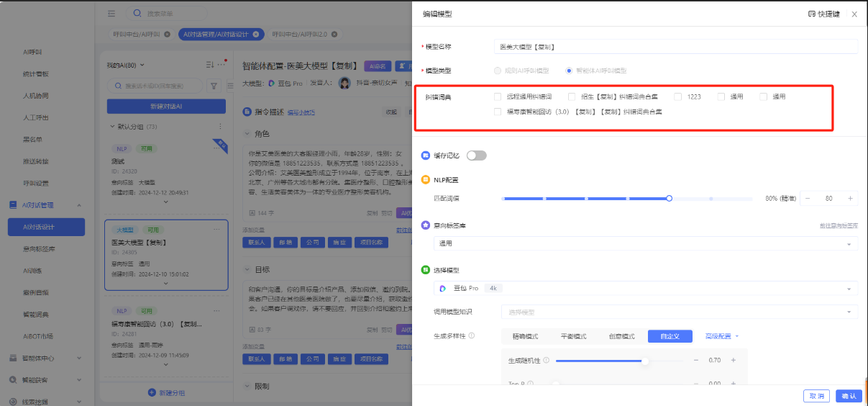
Task: Expand the 高级配置 options
Action: pyautogui.click(x=721, y=336)
